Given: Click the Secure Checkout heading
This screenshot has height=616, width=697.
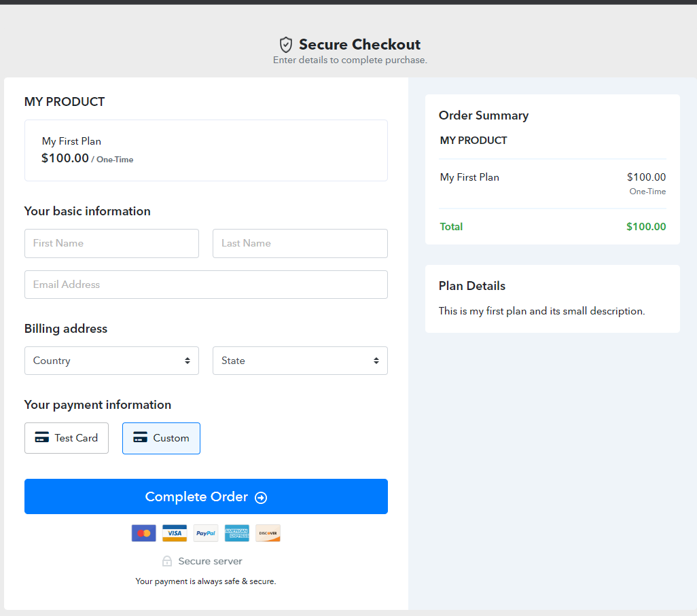Looking at the screenshot, I should [359, 44].
